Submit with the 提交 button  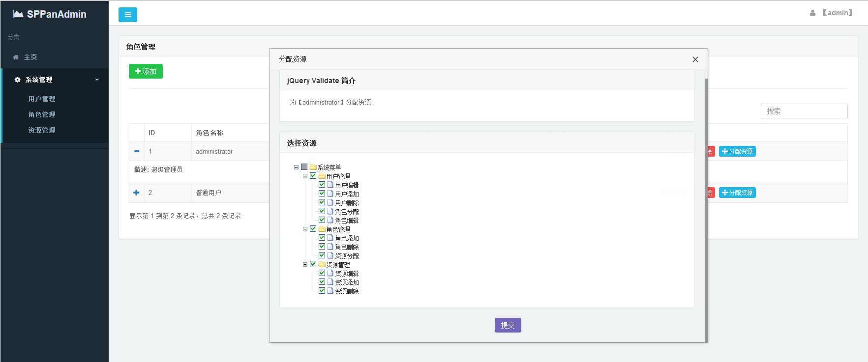tap(508, 325)
